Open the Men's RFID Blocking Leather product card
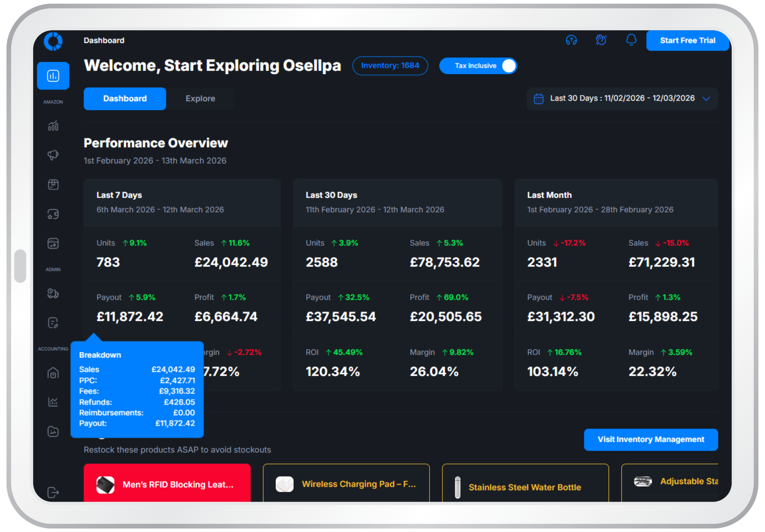 167,484
